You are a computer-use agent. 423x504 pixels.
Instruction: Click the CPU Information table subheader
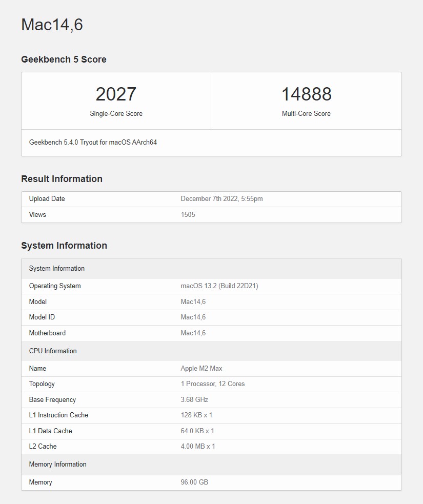coord(53,351)
